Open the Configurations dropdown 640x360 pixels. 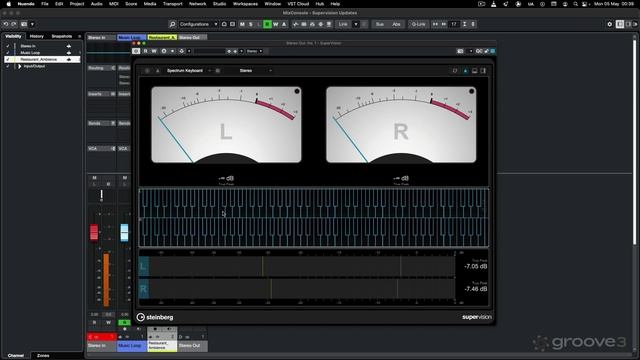[198, 24]
